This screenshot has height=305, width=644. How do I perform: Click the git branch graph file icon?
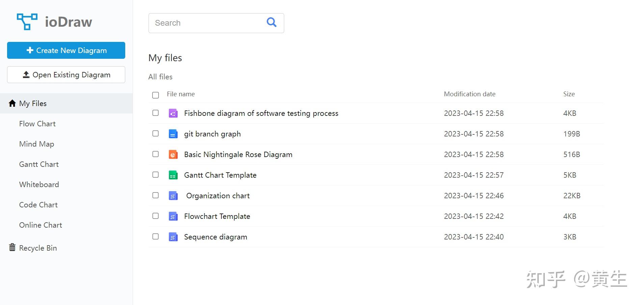point(173,134)
